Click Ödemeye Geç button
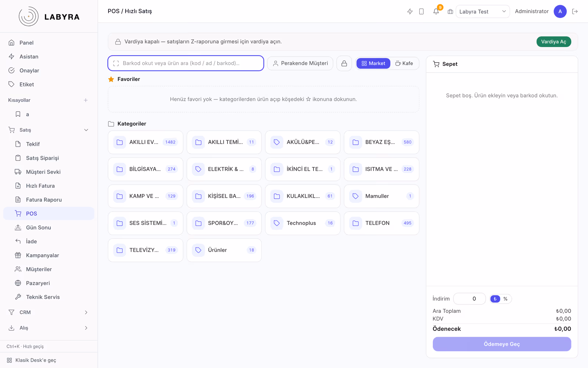The image size is (588, 368). tap(502, 344)
